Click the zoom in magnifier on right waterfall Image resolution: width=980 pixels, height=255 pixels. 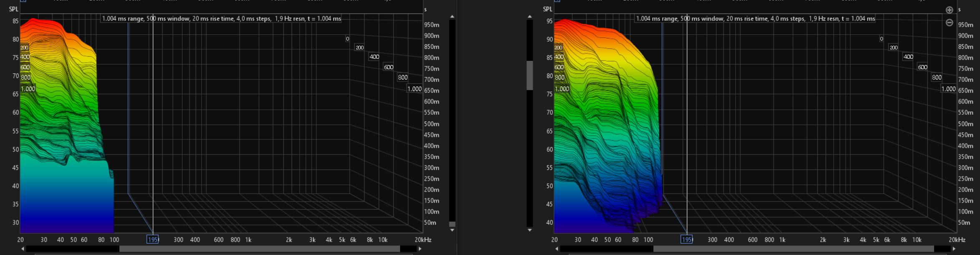(949, 10)
